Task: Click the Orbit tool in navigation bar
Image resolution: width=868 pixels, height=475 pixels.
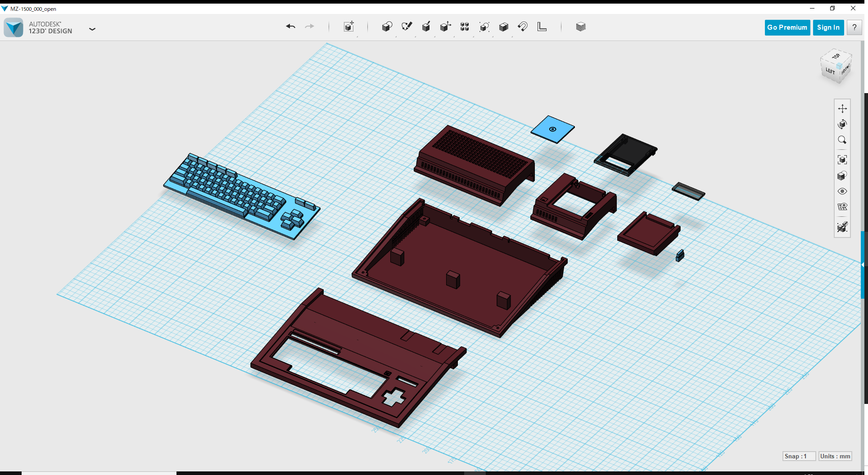Action: point(842,124)
